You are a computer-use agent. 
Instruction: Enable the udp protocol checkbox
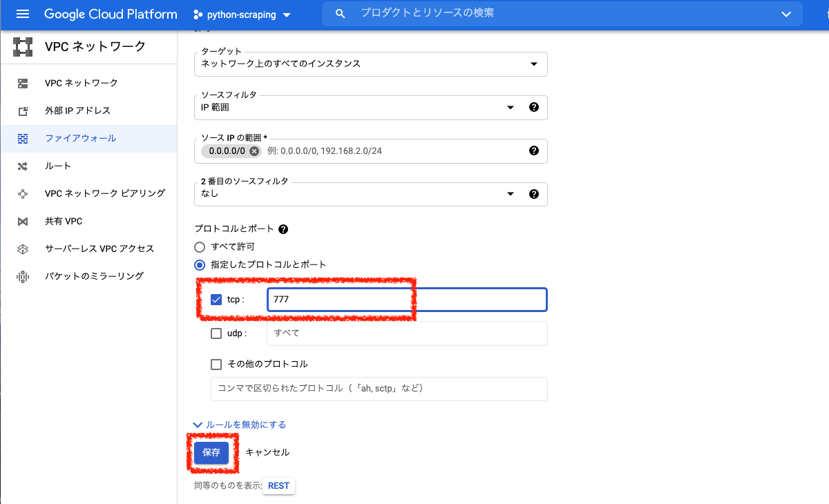click(216, 333)
